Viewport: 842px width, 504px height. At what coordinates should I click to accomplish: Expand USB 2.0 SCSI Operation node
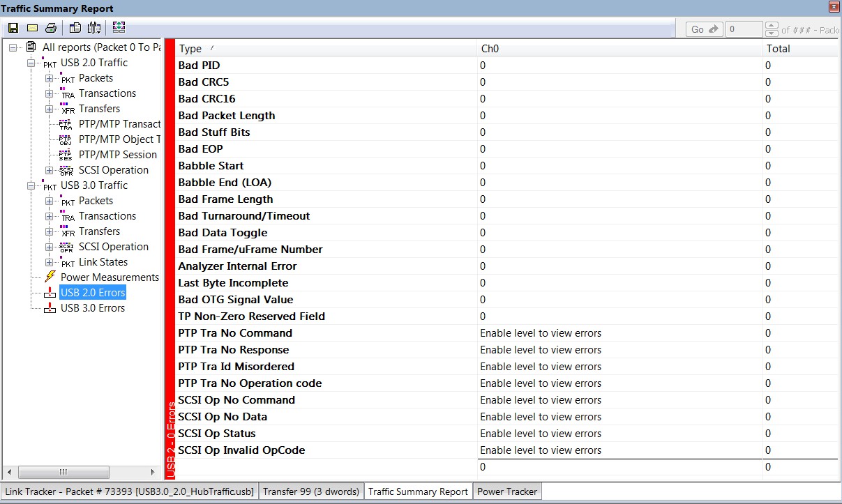[49, 170]
